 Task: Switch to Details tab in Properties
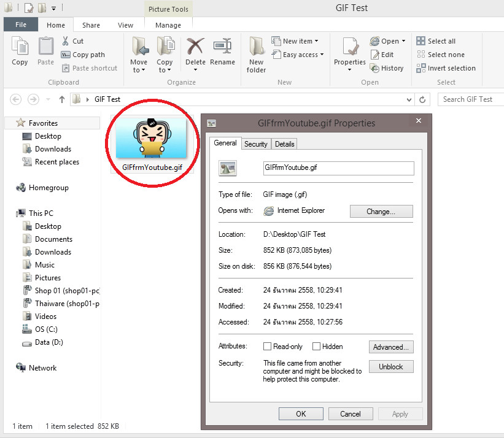pyautogui.click(x=284, y=144)
